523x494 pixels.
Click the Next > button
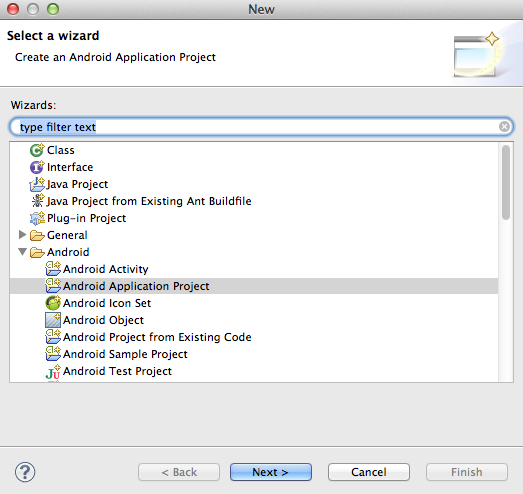[x=271, y=472]
